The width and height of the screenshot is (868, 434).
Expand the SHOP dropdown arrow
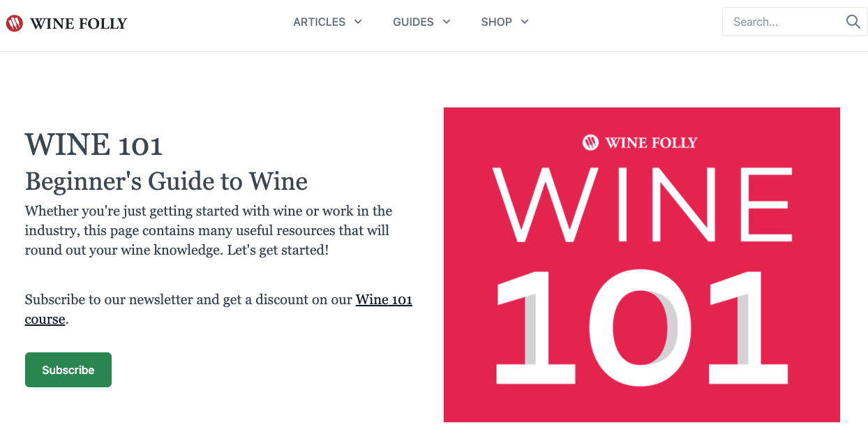525,22
